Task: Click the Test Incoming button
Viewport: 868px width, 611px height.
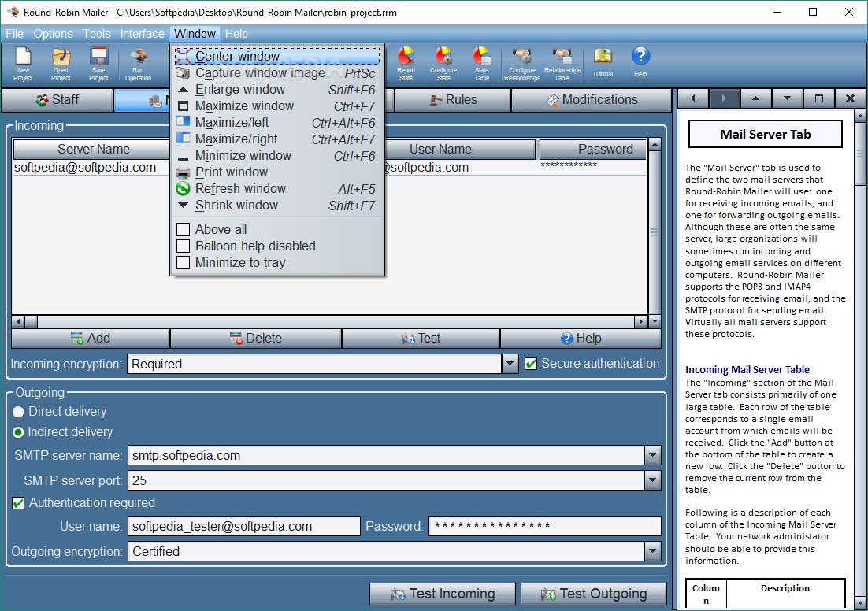Action: [x=443, y=594]
